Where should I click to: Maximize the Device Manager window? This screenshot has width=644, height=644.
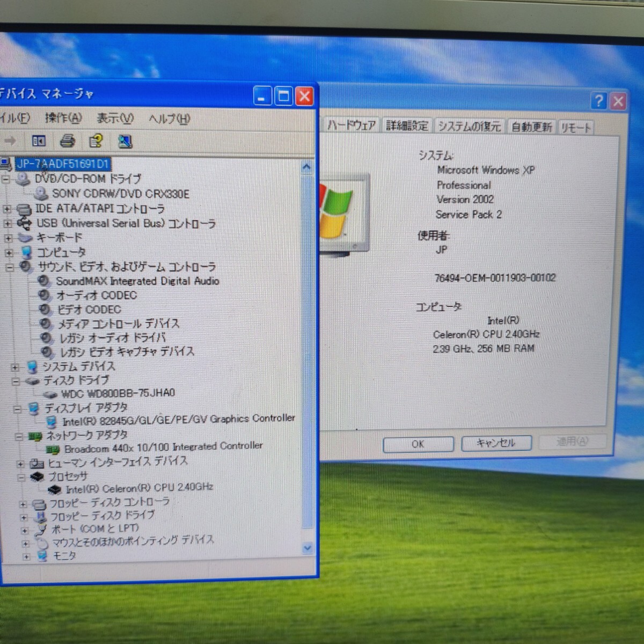[283, 96]
